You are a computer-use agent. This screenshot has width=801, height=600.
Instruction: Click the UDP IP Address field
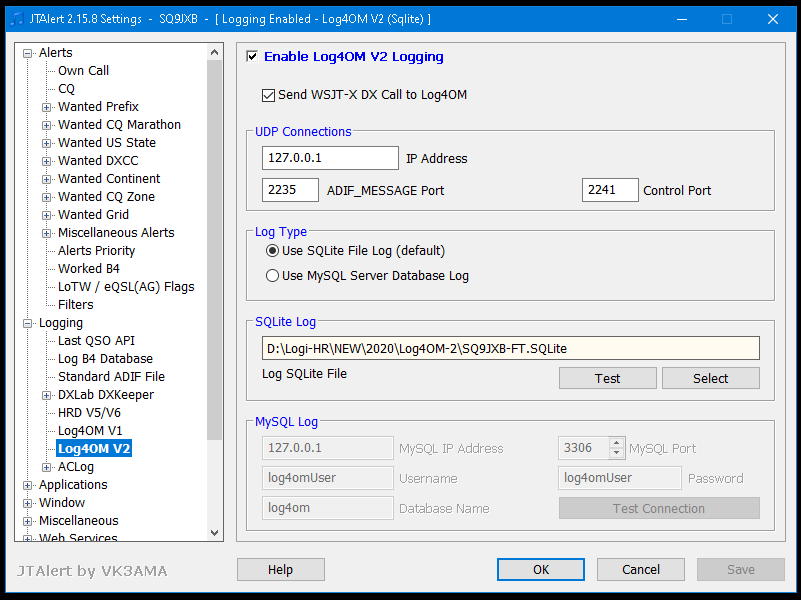point(330,158)
